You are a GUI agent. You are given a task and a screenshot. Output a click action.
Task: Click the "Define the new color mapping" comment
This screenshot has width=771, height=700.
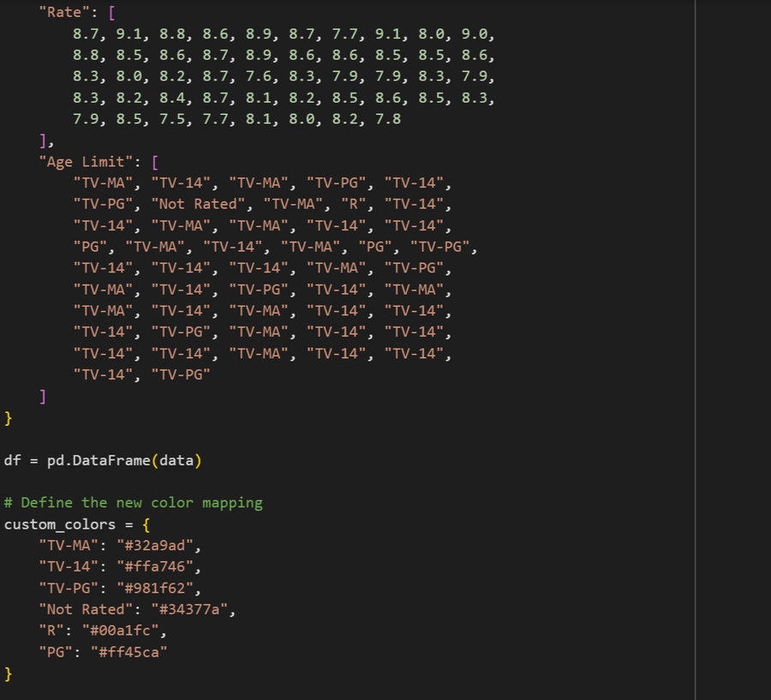141,503
